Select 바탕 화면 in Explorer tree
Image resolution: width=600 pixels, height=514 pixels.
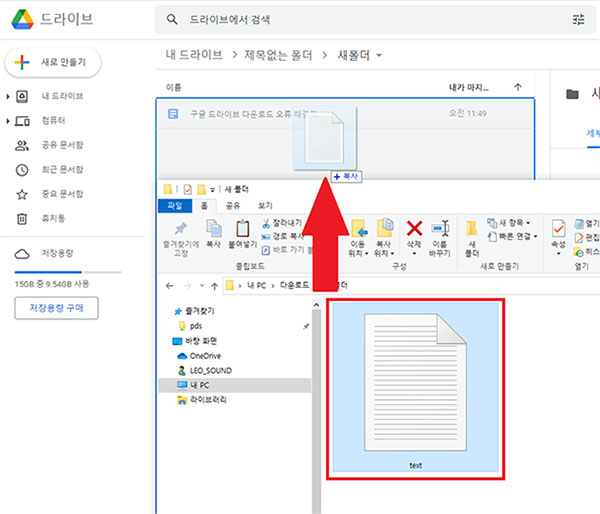[201, 341]
